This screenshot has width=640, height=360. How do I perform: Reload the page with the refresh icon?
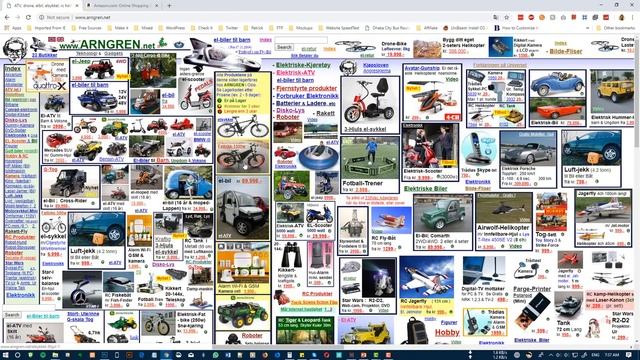click(x=28, y=18)
